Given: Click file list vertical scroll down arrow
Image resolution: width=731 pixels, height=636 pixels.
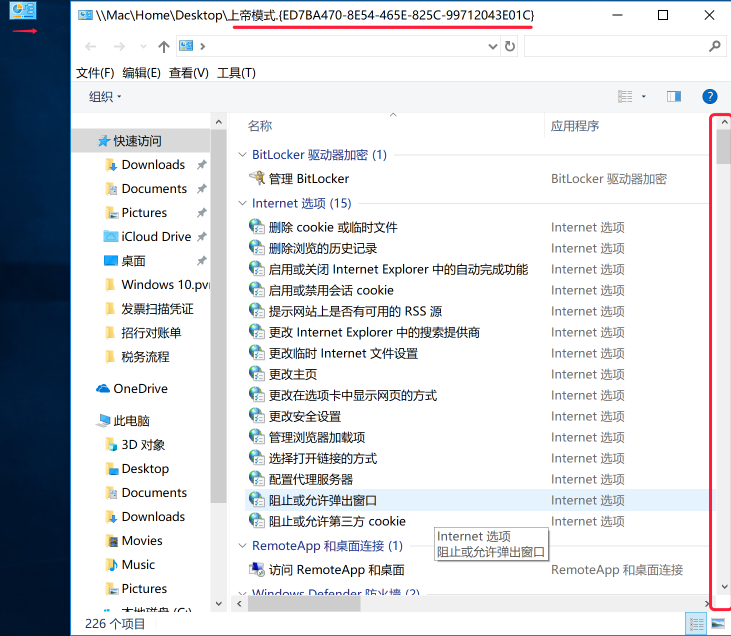Looking at the screenshot, I should [724, 587].
